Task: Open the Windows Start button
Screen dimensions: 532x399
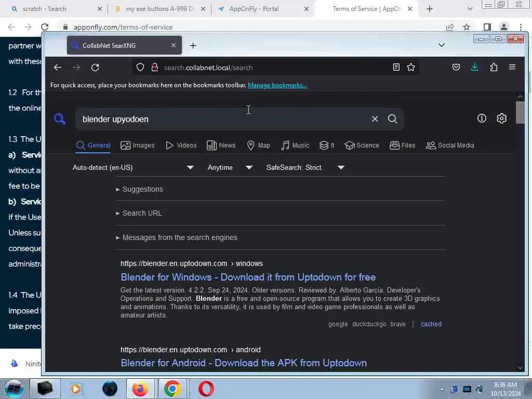Action: [x=14, y=389]
